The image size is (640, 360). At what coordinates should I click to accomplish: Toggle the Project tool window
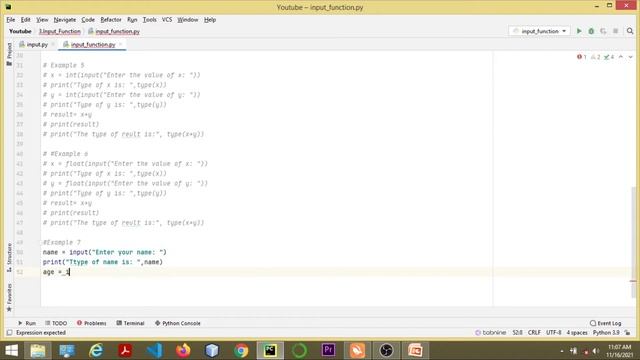(x=9, y=54)
